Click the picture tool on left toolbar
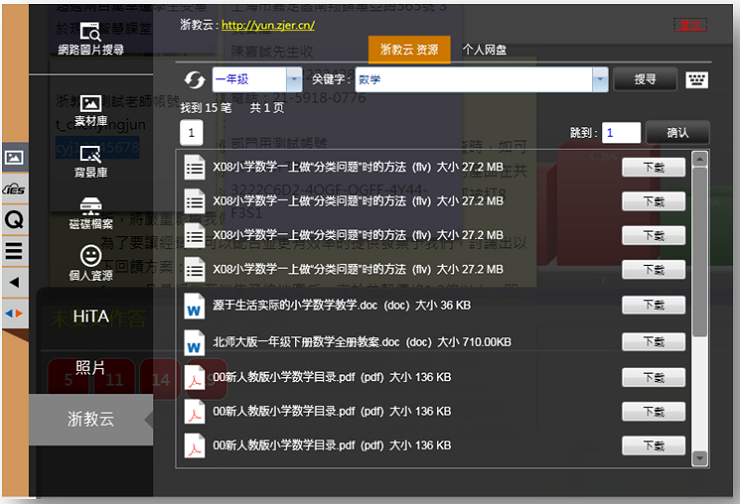The height and width of the screenshot is (504, 740). 14,157
